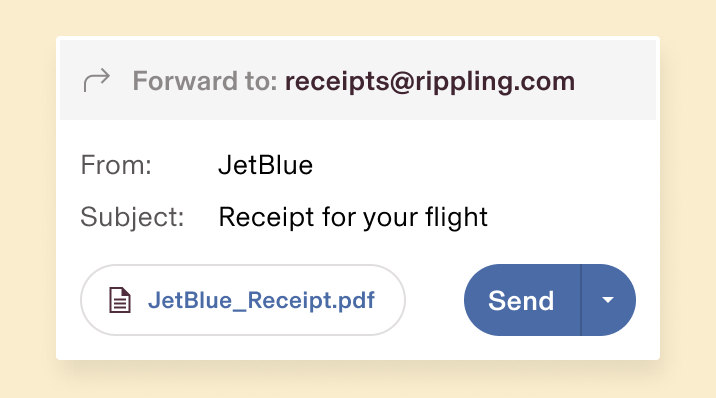Click the forward arrow icon
716x398 pixels.
96,80
